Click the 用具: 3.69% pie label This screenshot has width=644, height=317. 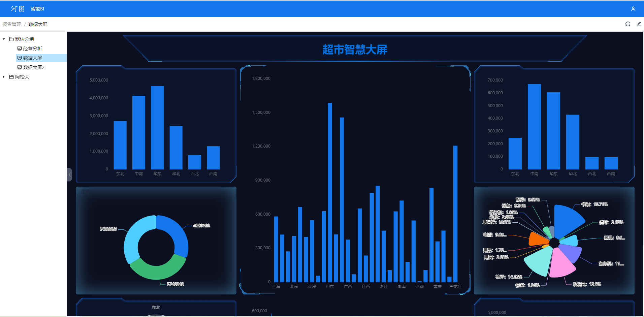coord(496,257)
